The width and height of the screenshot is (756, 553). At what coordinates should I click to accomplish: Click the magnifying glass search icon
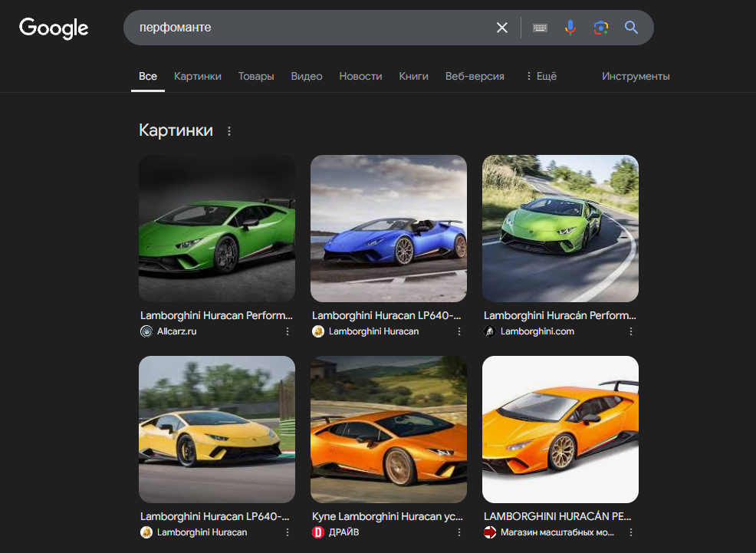pyautogui.click(x=631, y=28)
